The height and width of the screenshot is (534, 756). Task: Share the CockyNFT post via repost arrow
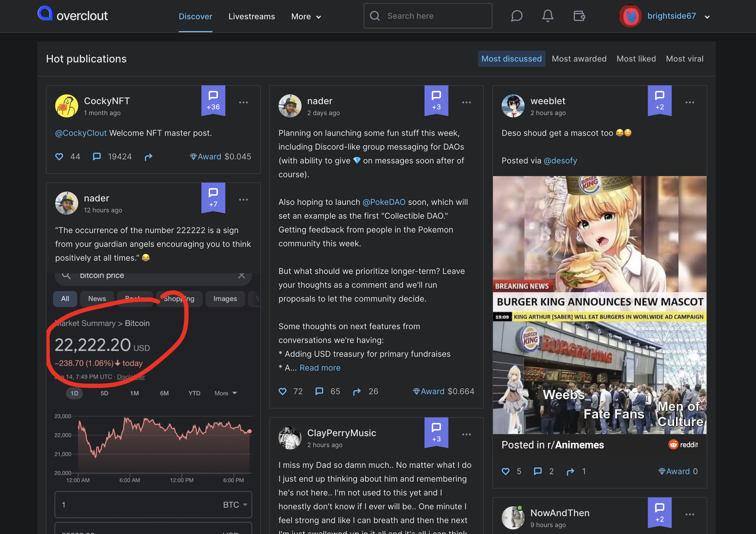tap(149, 157)
